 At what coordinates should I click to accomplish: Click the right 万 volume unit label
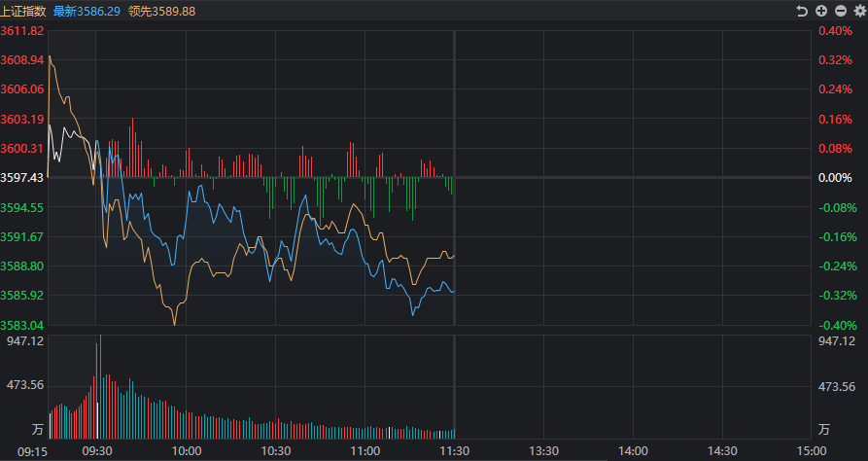click(x=824, y=430)
